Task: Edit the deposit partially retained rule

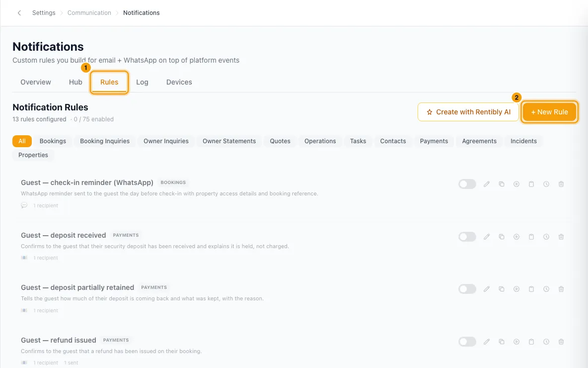Action: (486, 289)
